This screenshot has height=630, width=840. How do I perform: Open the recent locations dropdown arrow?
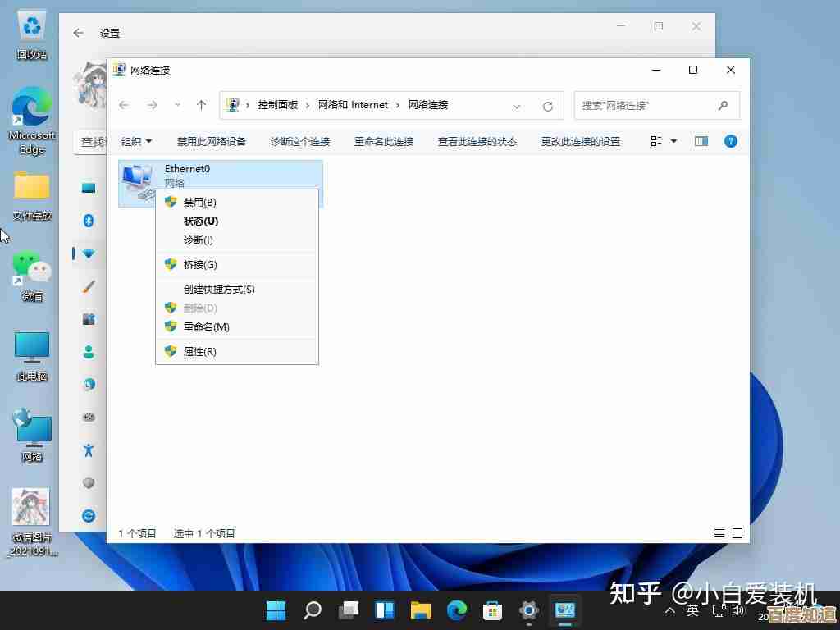177,105
